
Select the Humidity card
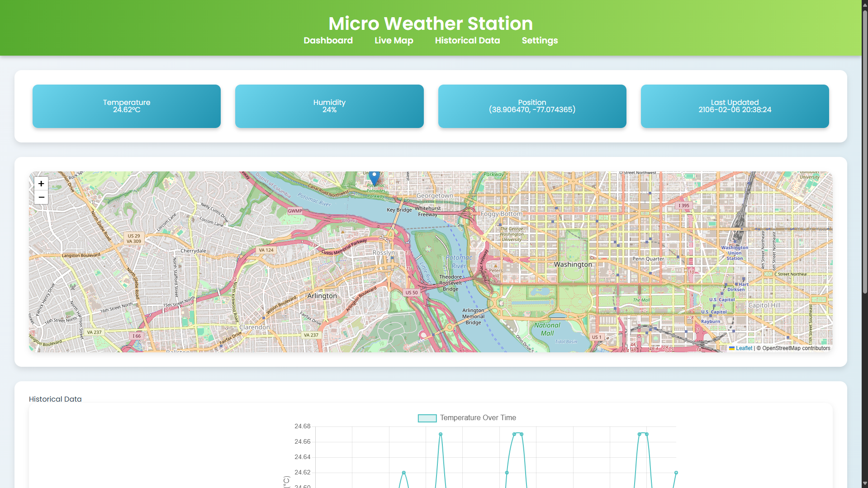[329, 106]
